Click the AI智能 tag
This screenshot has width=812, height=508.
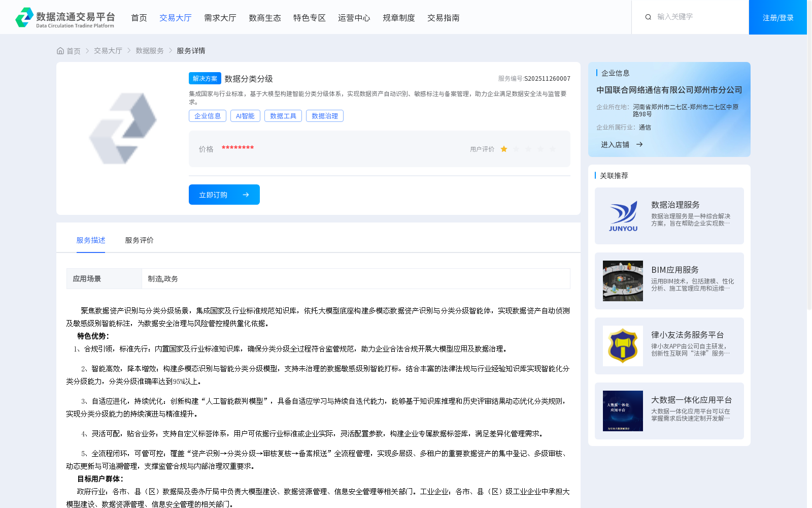245,116
